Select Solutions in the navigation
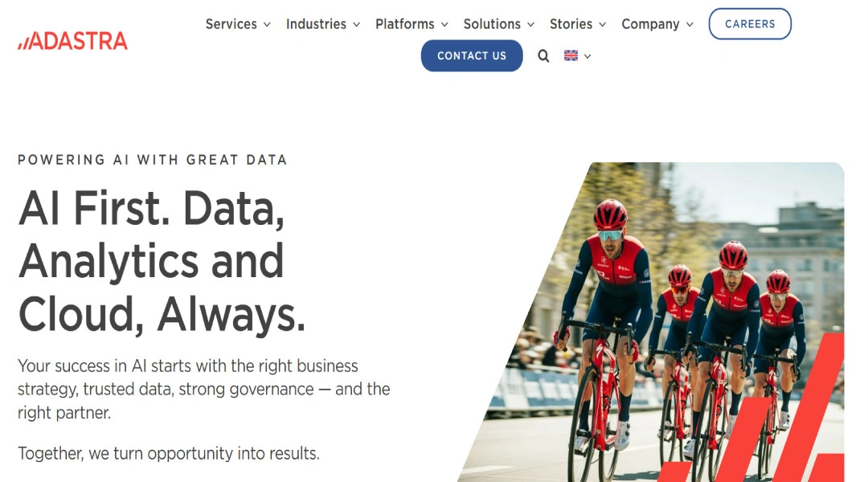Viewport: 868px width, 482px height. tap(492, 24)
